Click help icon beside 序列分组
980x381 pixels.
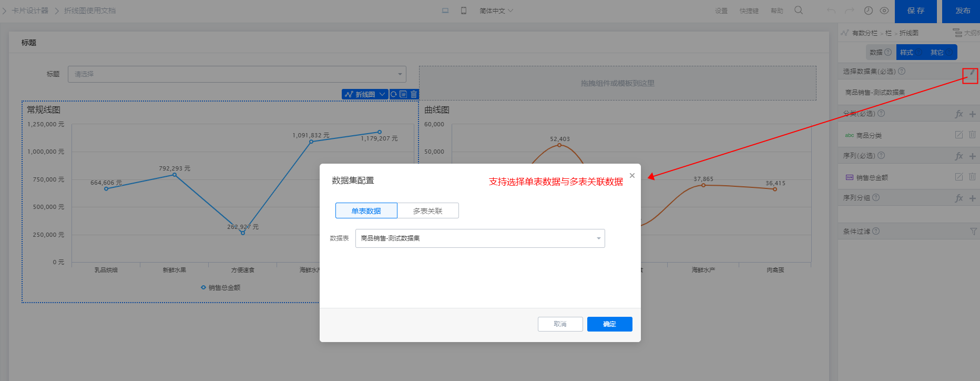click(876, 197)
